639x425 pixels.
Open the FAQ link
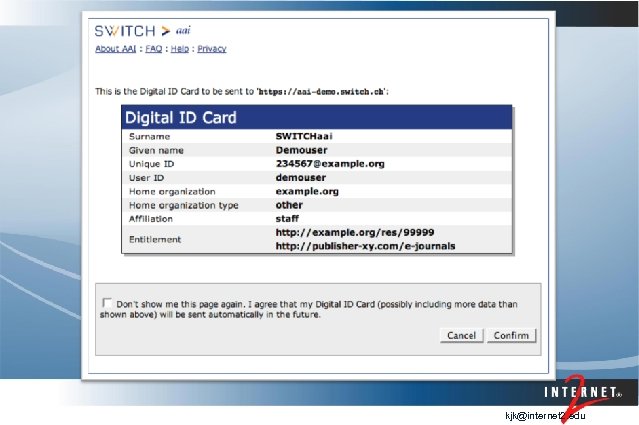[154, 49]
